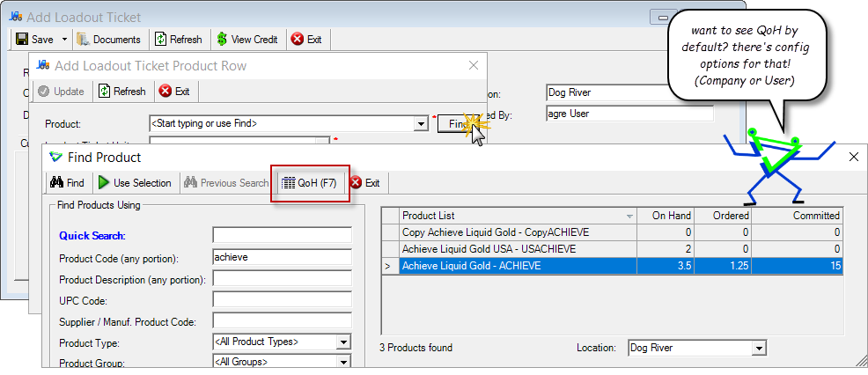The image size is (868, 375).
Task: Click the red Exit icon in Find Product
Action: (356, 182)
